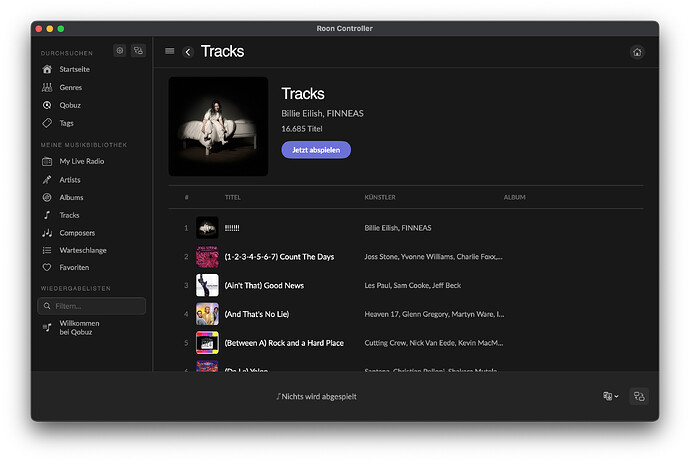690x462 pixels.
Task: Open the hamburger menu next to Tracks
Action: coord(169,51)
